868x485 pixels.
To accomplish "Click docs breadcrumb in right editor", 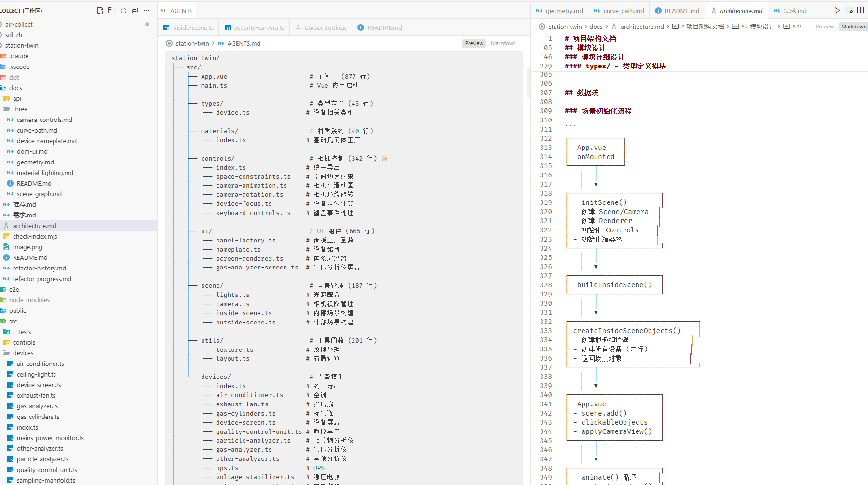I will 596,27.
